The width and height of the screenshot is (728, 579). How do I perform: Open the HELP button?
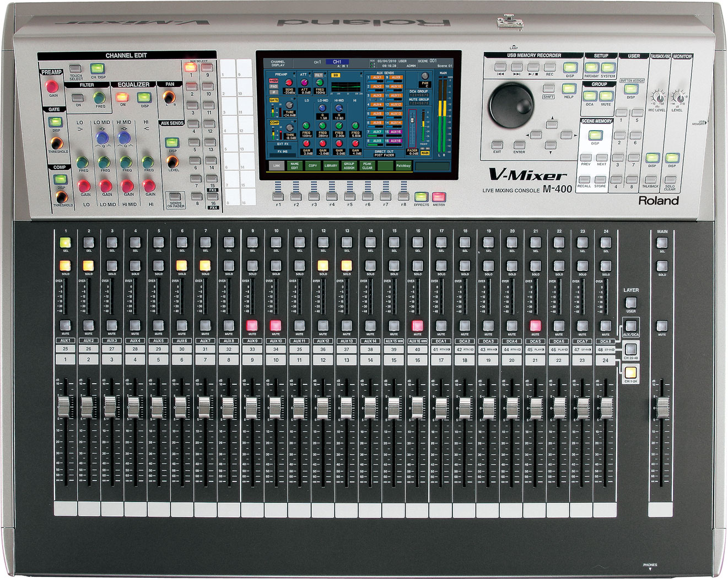click(x=569, y=89)
